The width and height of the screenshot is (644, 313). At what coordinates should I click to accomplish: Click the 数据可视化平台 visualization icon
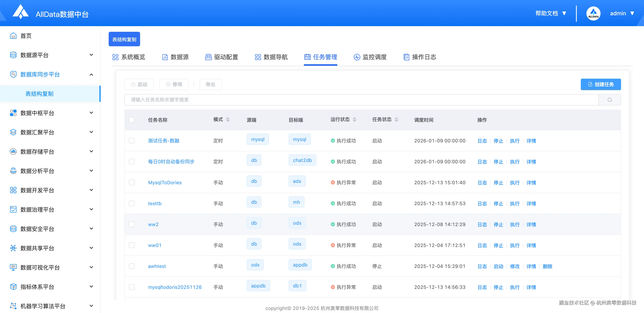tap(13, 267)
